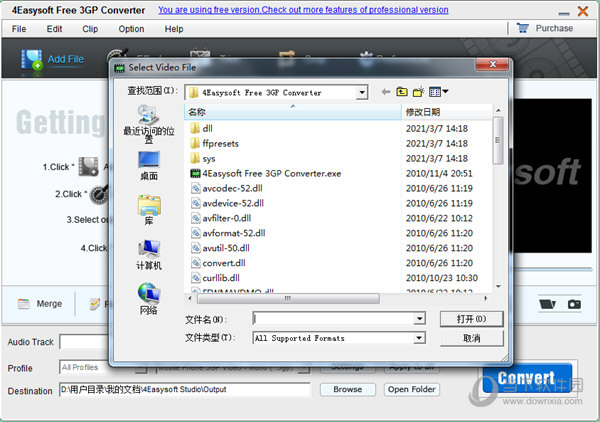The image size is (600, 422).
Task: Select Recent Places sidebar icon
Action: [148, 116]
